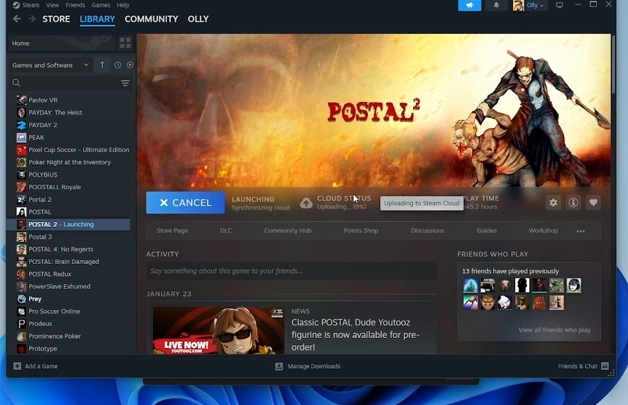
Task: Click the sort ascending arrow icon
Action: pyautogui.click(x=102, y=65)
